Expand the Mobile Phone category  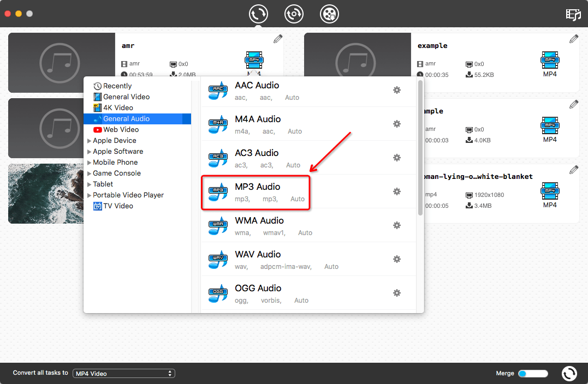point(116,162)
